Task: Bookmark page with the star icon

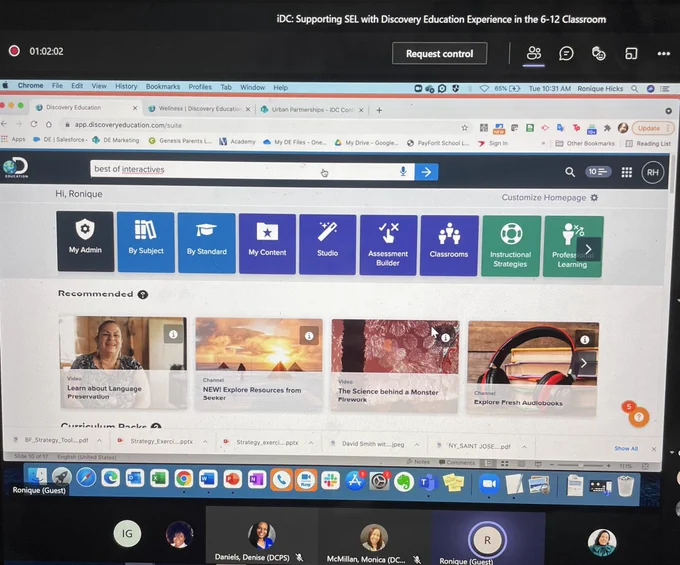Action: click(x=464, y=127)
